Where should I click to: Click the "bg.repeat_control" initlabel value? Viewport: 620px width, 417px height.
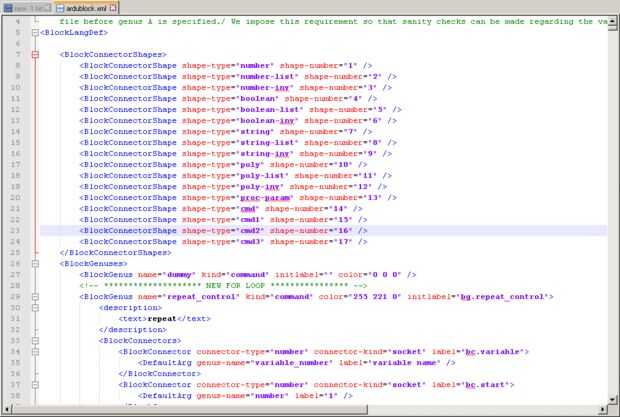point(502,297)
